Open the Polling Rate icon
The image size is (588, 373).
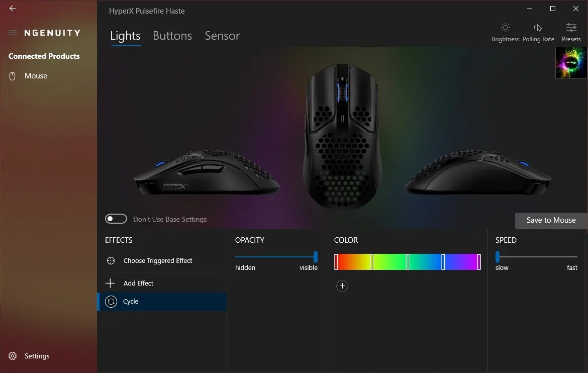[538, 28]
